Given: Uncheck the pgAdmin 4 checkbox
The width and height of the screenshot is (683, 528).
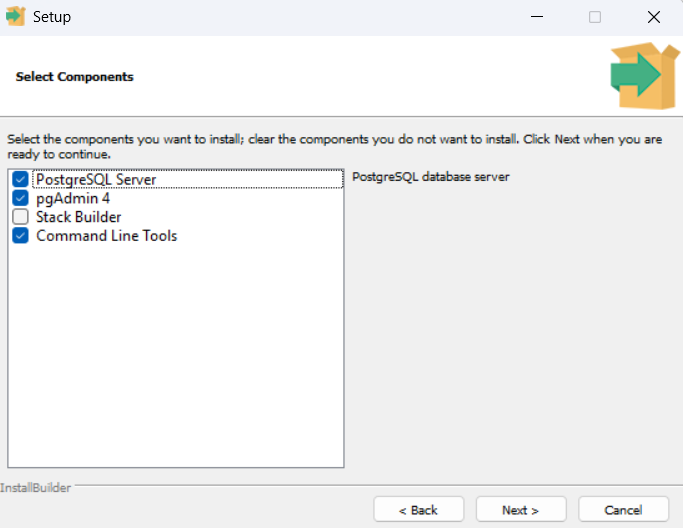Looking at the screenshot, I should click(x=20, y=198).
